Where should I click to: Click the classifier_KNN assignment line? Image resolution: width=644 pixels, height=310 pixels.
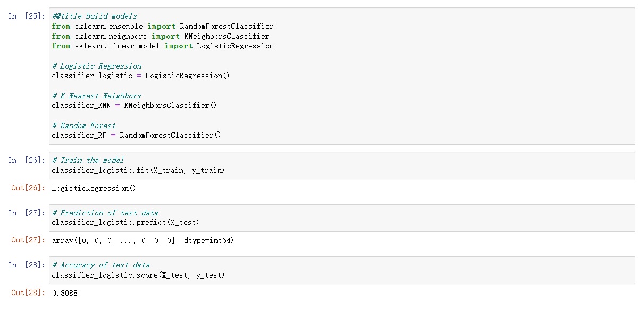pyautogui.click(x=134, y=105)
